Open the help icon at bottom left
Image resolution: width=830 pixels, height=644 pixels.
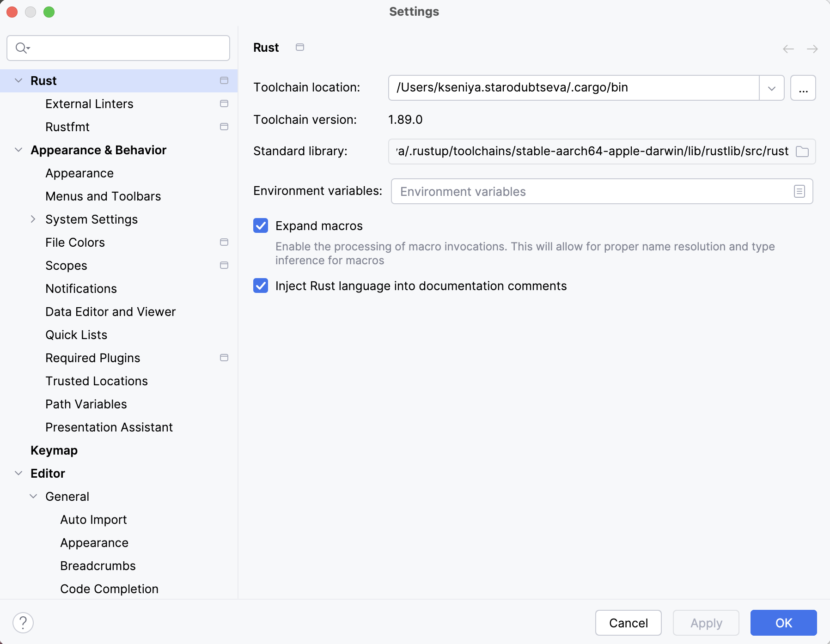click(x=24, y=622)
